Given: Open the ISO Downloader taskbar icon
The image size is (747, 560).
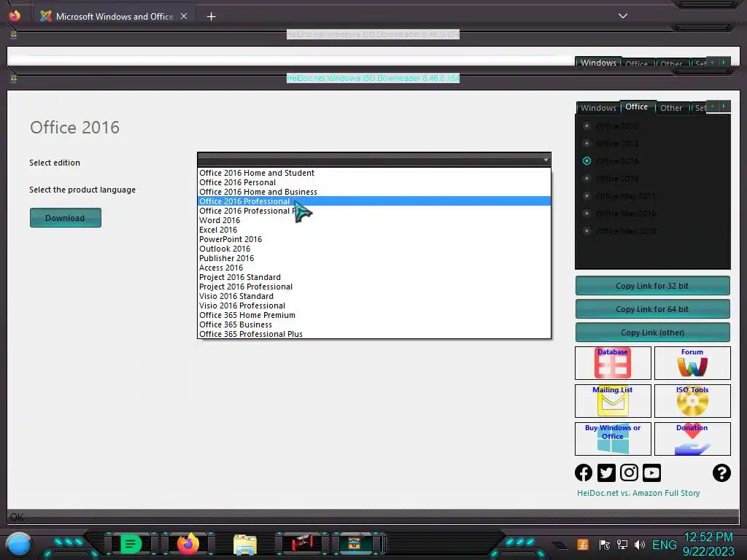Looking at the screenshot, I should [x=354, y=543].
